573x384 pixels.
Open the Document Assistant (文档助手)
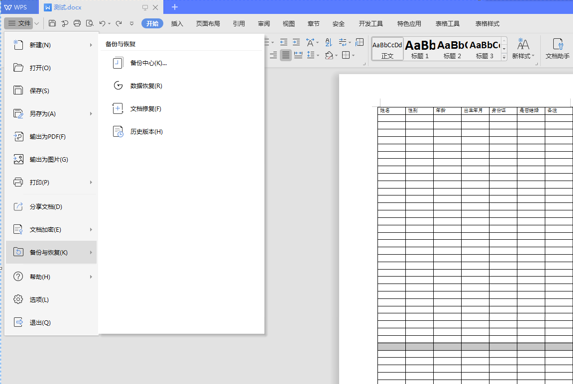557,49
